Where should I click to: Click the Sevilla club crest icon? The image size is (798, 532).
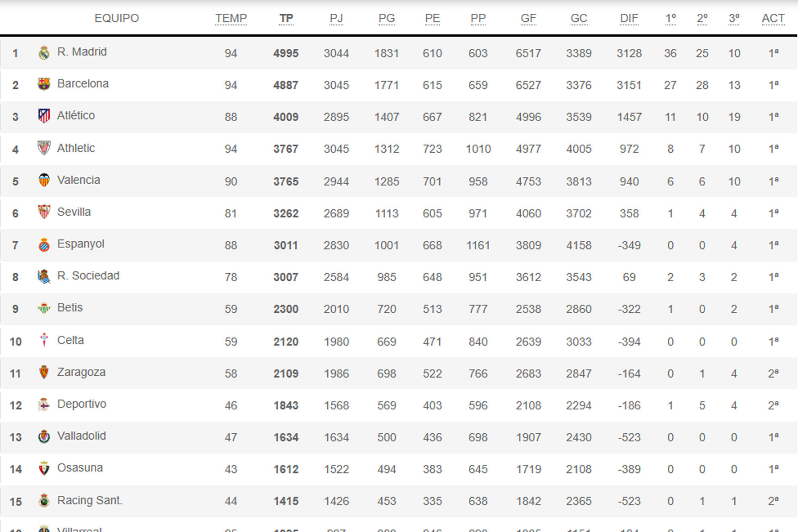(44, 212)
